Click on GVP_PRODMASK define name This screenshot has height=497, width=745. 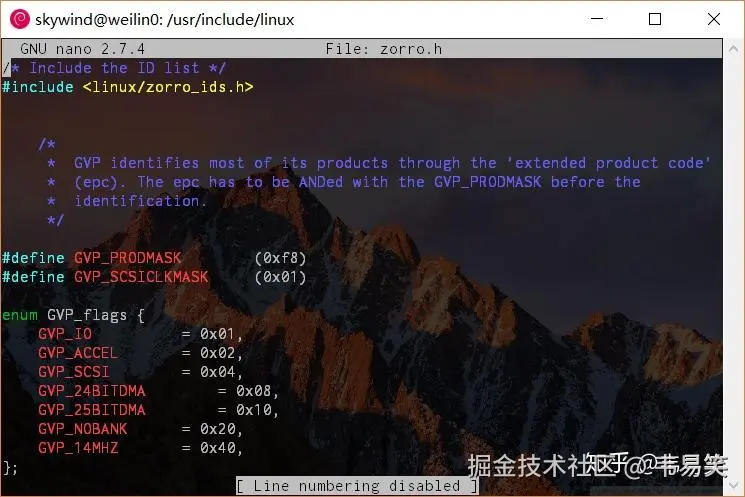(127, 258)
